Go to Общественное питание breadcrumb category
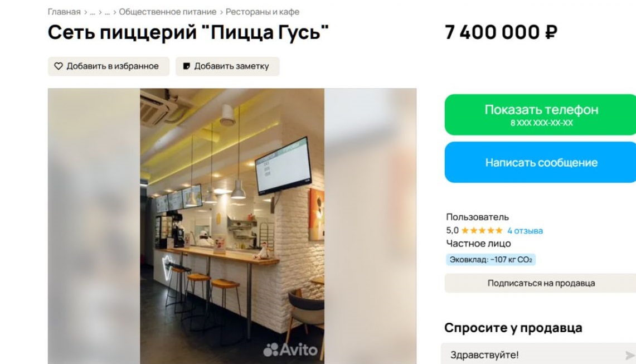The height and width of the screenshot is (364, 636). (x=168, y=12)
